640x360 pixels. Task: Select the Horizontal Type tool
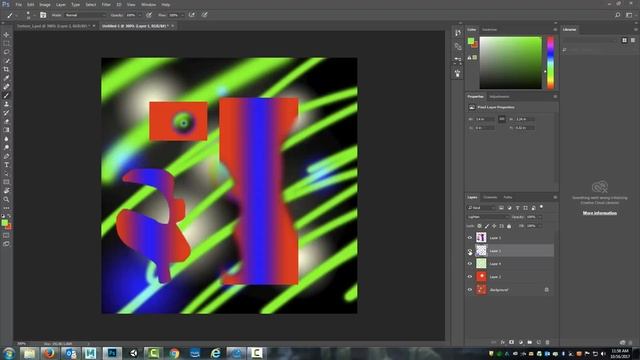tap(6, 165)
